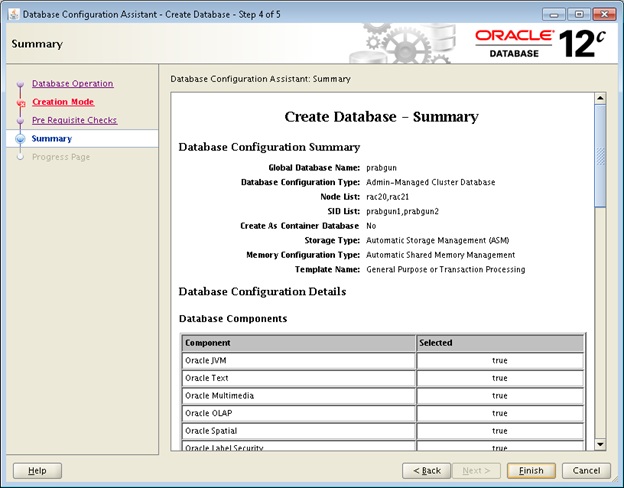Click the Oracle JVM table row
Screen dimensions: 624x488
coord(383,361)
